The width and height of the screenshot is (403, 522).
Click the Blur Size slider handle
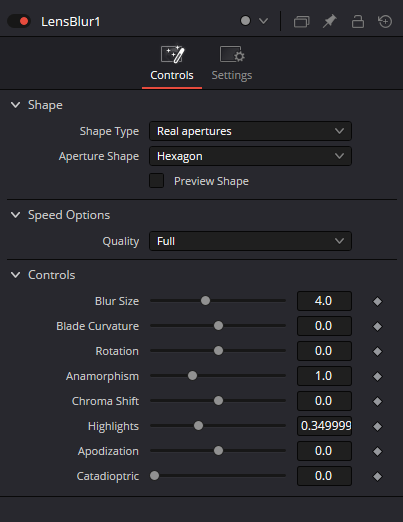205,301
